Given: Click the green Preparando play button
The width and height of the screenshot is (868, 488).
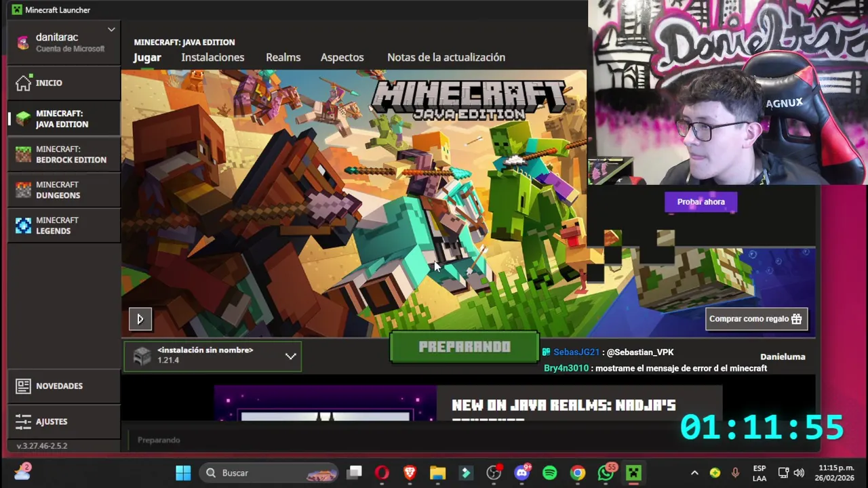Looking at the screenshot, I should 465,347.
